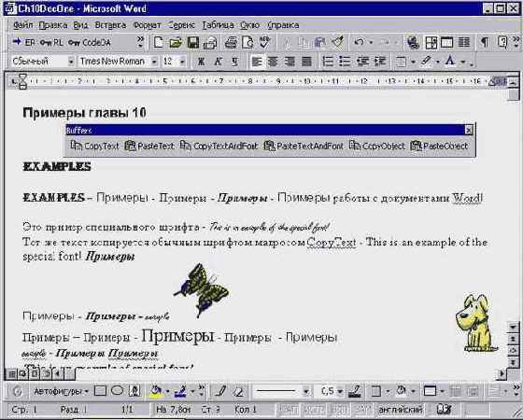Open the Файл menu
This screenshot has width=523, height=420.
point(22,25)
